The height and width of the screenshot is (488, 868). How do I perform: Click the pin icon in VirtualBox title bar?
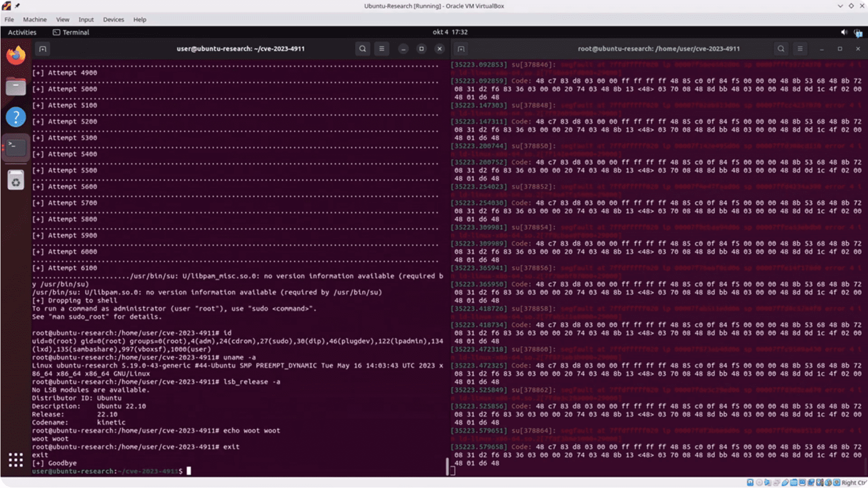[x=17, y=6]
